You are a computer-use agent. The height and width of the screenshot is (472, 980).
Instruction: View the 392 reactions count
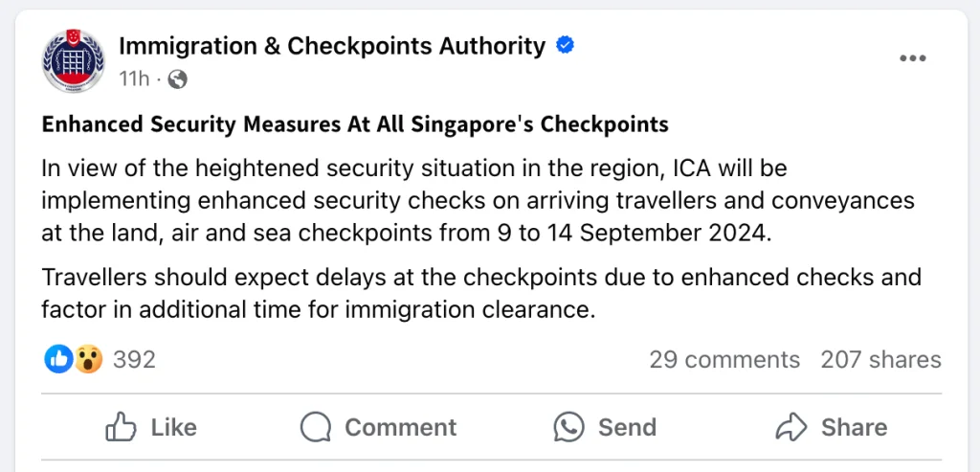134,360
